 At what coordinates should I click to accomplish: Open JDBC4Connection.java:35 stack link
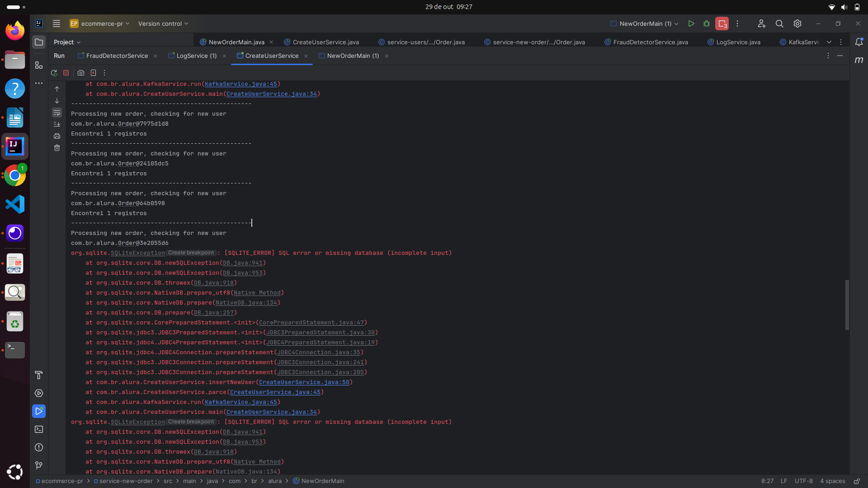click(x=319, y=352)
